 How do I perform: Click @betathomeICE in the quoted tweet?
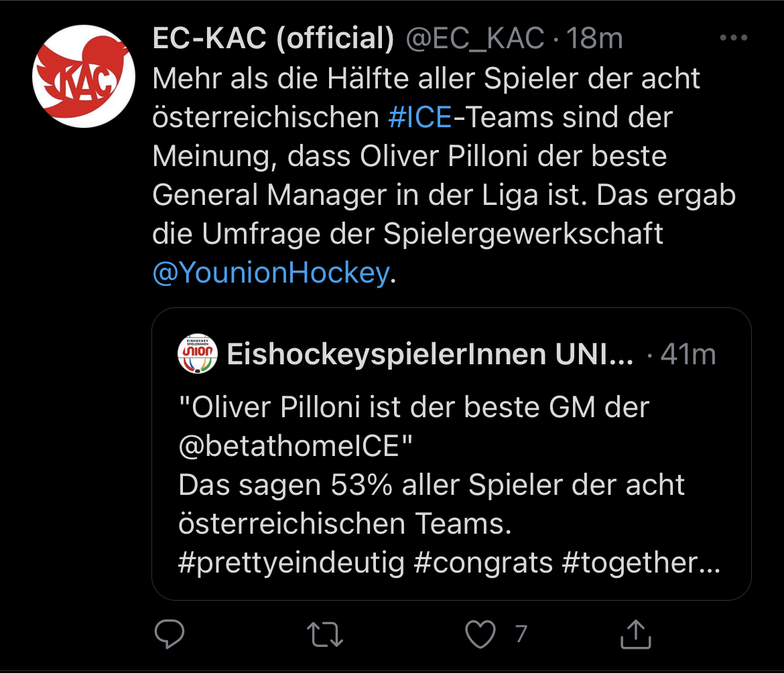pyautogui.click(x=289, y=446)
